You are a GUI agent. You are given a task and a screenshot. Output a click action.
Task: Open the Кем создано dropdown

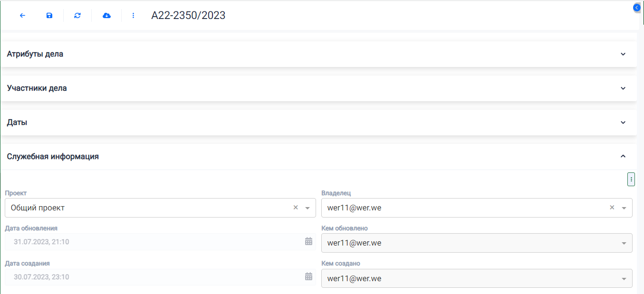click(x=624, y=279)
